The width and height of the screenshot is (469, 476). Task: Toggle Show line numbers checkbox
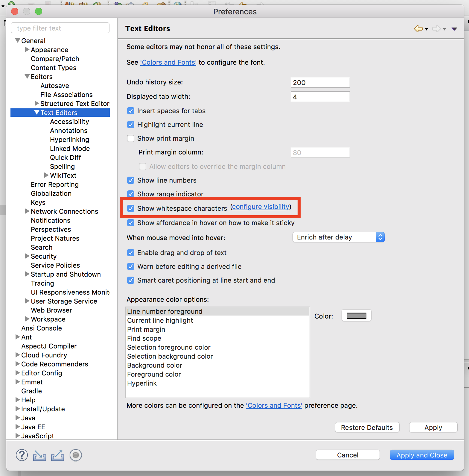(x=131, y=180)
